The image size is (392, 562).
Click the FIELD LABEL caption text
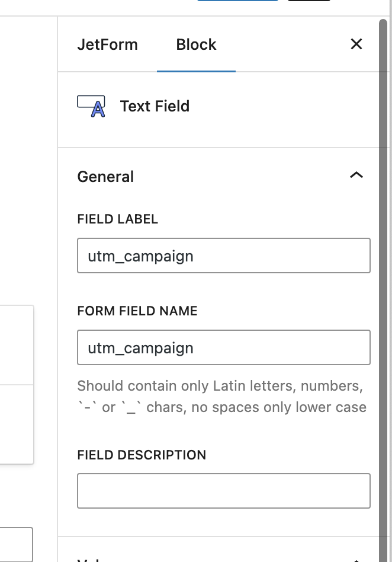[117, 219]
